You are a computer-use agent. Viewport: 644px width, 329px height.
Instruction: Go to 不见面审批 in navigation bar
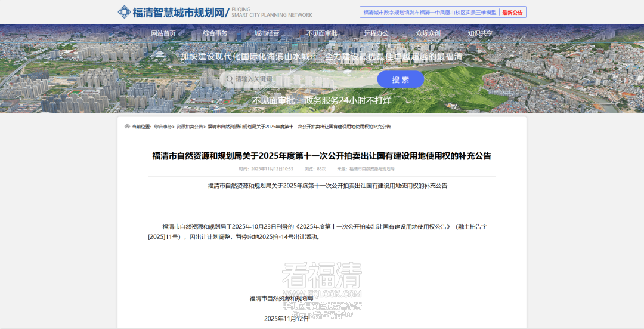[322, 33]
